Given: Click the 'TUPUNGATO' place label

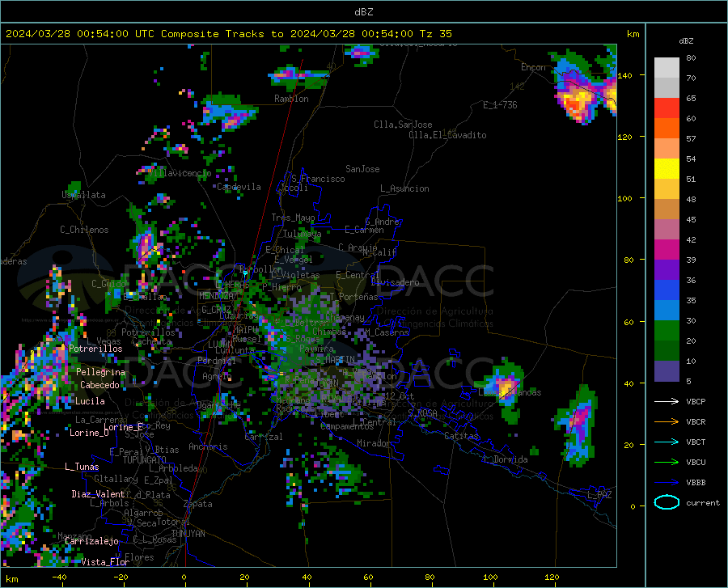Looking at the screenshot, I should click(145, 460).
